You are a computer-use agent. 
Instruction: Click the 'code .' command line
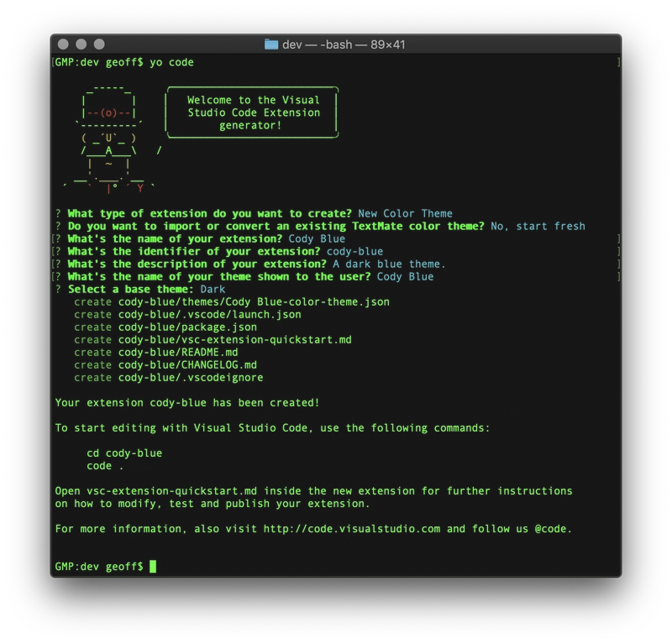pyautogui.click(x=105, y=466)
